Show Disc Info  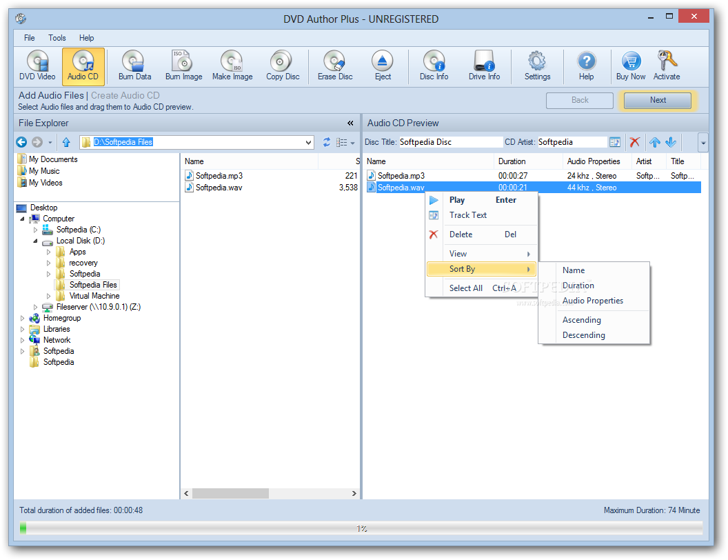(x=434, y=66)
